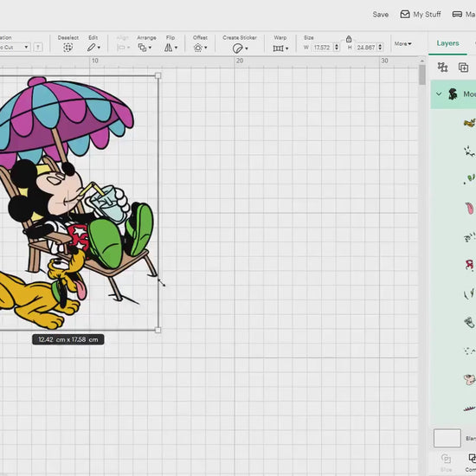Screen dimensions: 476x476
Task: Expand the Offset dropdown arrow
Action: [206, 48]
